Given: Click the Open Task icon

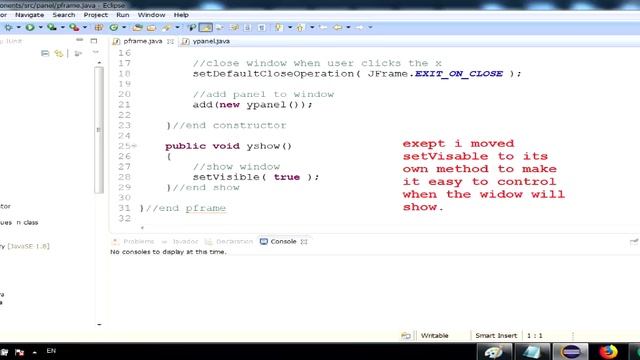Looking at the screenshot, I should (x=151, y=27).
